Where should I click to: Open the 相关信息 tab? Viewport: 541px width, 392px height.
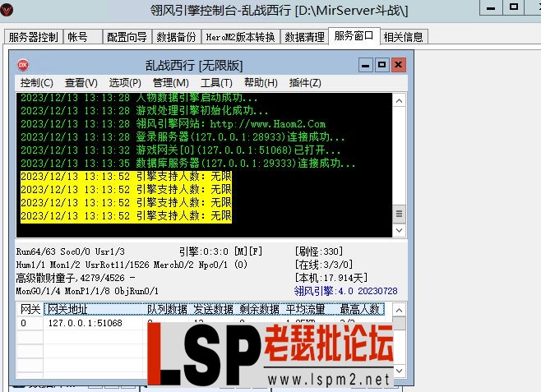click(404, 36)
